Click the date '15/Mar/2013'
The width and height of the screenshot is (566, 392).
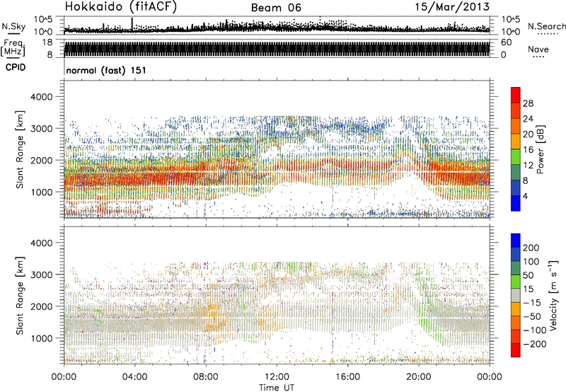click(452, 7)
